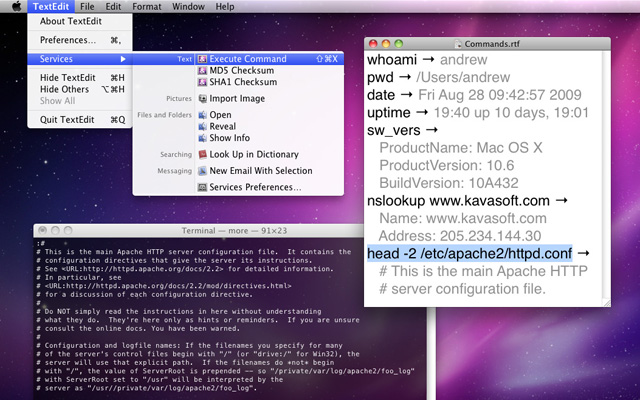Image resolution: width=640 pixels, height=400 pixels.
Task: Click the Look Up in Dictionary icon
Action: [202, 155]
